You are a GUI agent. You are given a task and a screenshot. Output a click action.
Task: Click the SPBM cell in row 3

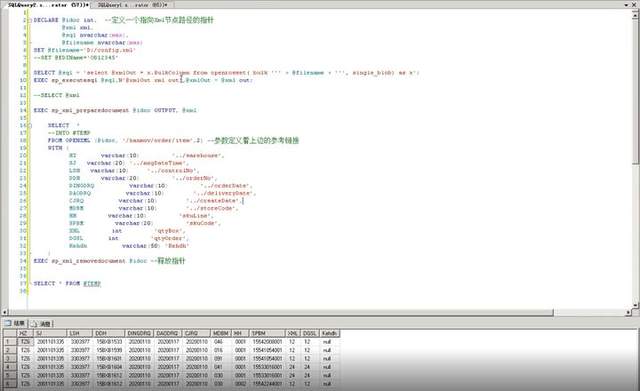[x=268, y=358]
